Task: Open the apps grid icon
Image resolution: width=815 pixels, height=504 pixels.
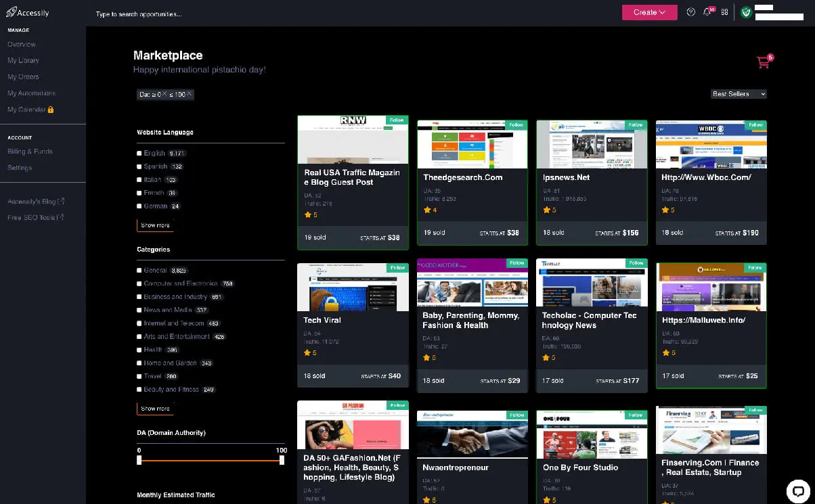Action: (724, 12)
